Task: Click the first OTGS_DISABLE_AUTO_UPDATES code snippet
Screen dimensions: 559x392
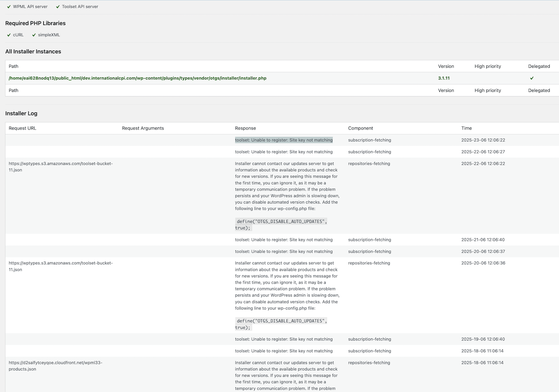Action: pyautogui.click(x=281, y=224)
